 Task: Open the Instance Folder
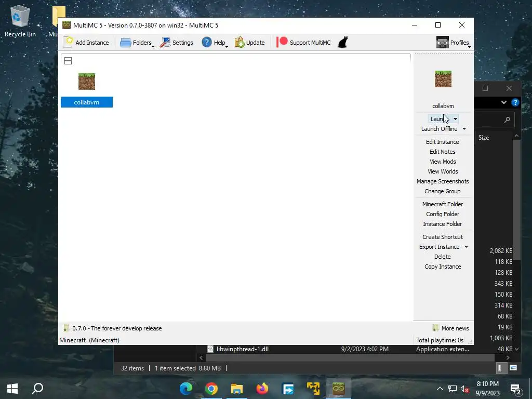(443, 223)
